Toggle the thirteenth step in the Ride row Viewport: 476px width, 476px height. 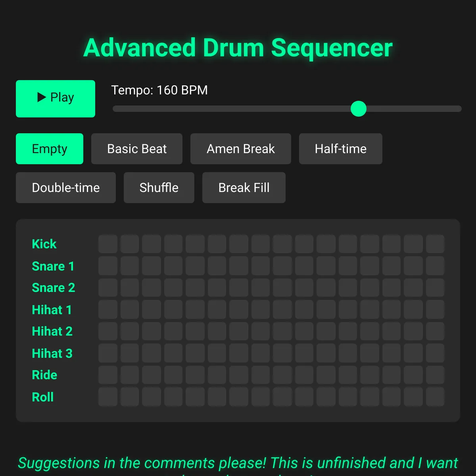click(370, 375)
